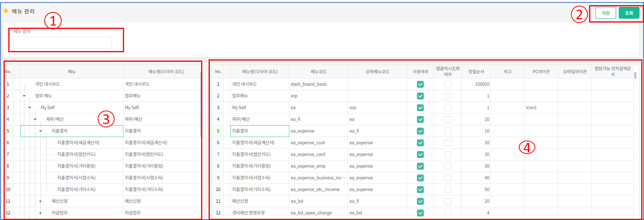The image size is (644, 220).
Task: Toggle 사용여부 for 경비예산 변경요청 row
Action: click(420, 213)
